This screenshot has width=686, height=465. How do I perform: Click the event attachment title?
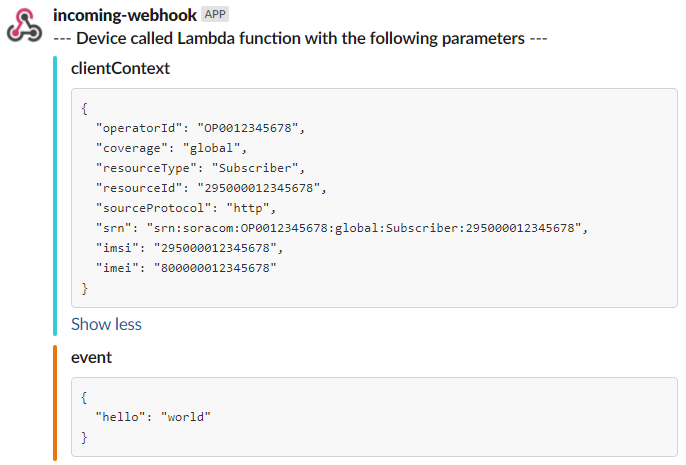[x=91, y=357]
